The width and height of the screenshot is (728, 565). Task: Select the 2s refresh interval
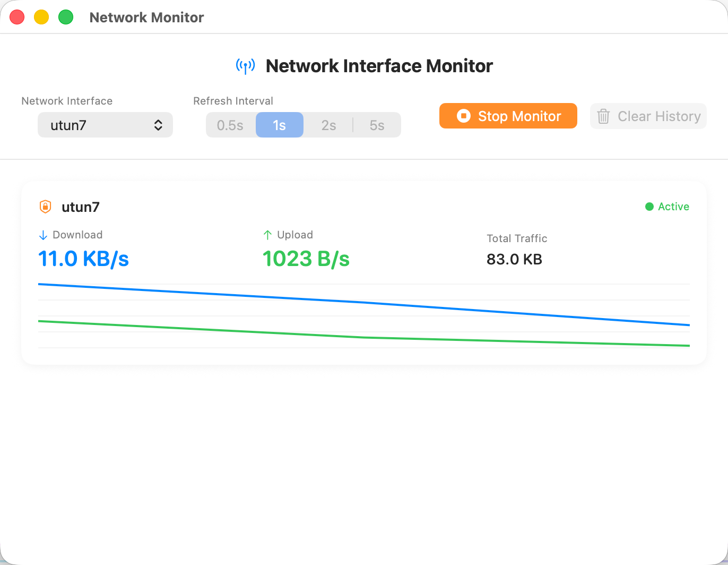click(x=328, y=125)
